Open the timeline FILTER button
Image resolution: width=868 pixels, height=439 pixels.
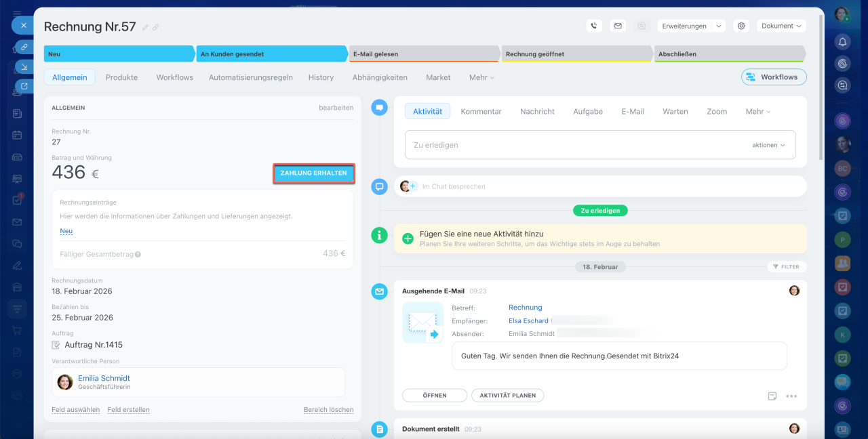point(787,267)
